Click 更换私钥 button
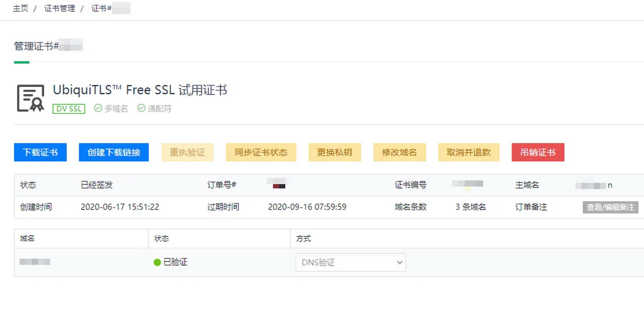The image size is (644, 315). point(335,152)
